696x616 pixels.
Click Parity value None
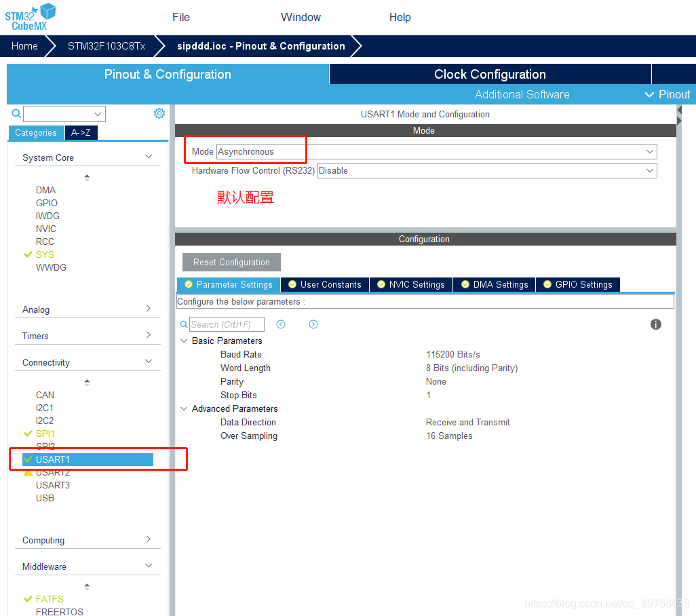tap(436, 382)
